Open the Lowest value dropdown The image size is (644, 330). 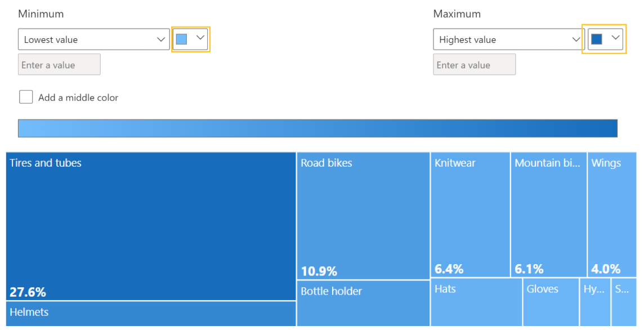(93, 39)
